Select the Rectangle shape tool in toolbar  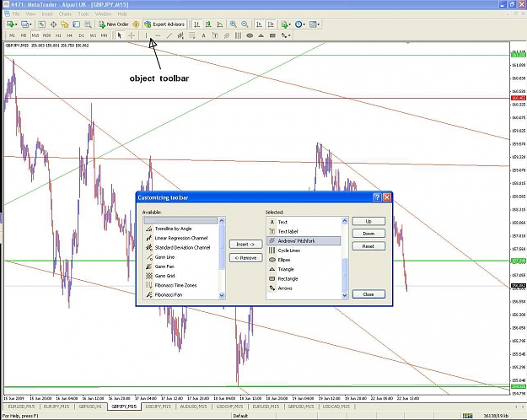point(272,35)
